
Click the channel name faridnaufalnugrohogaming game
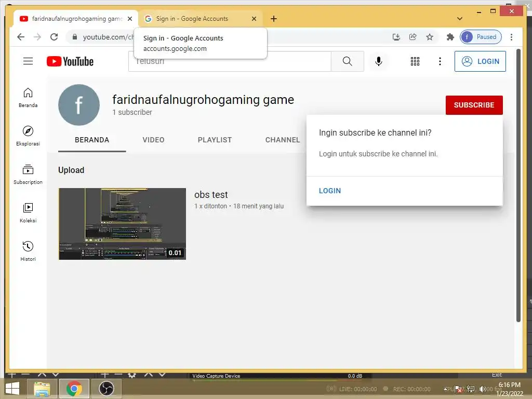203,100
